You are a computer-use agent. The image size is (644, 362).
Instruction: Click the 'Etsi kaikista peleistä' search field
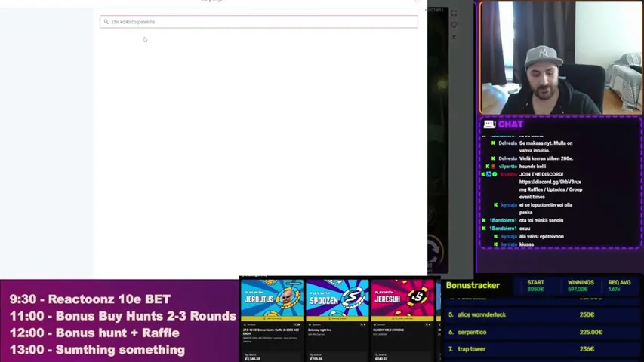[259, 22]
